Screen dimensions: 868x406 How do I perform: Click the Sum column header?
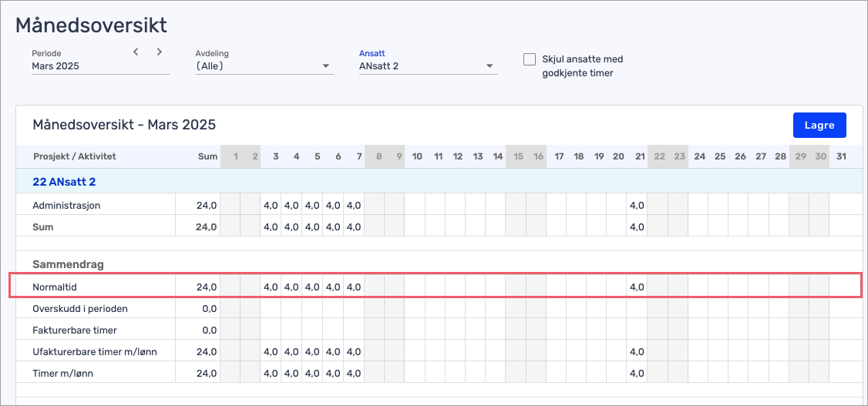click(x=208, y=156)
